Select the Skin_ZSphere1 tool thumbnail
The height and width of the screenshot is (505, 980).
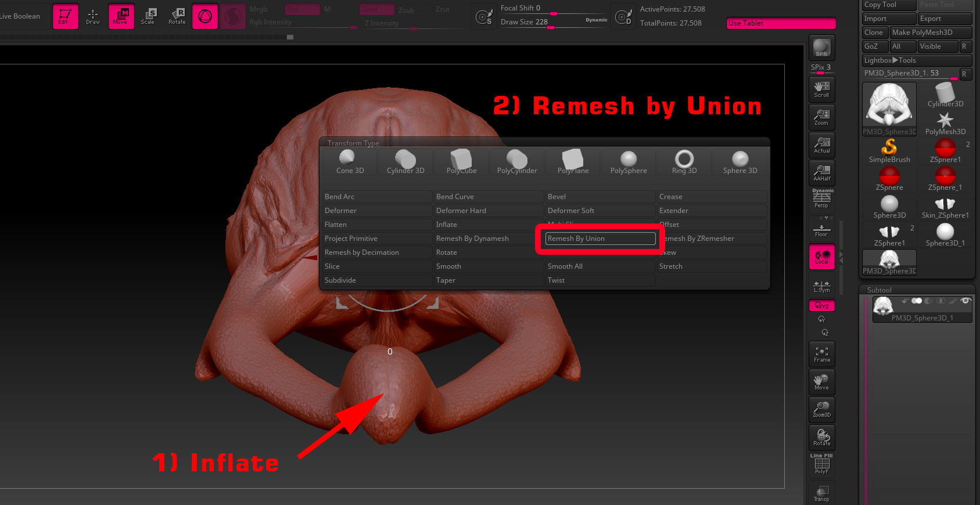coord(945,206)
